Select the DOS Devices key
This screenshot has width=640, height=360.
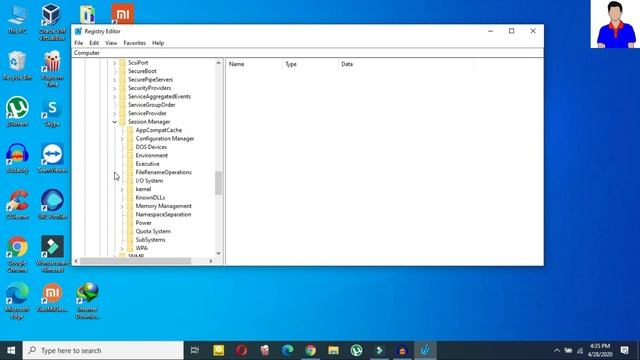coord(151,147)
